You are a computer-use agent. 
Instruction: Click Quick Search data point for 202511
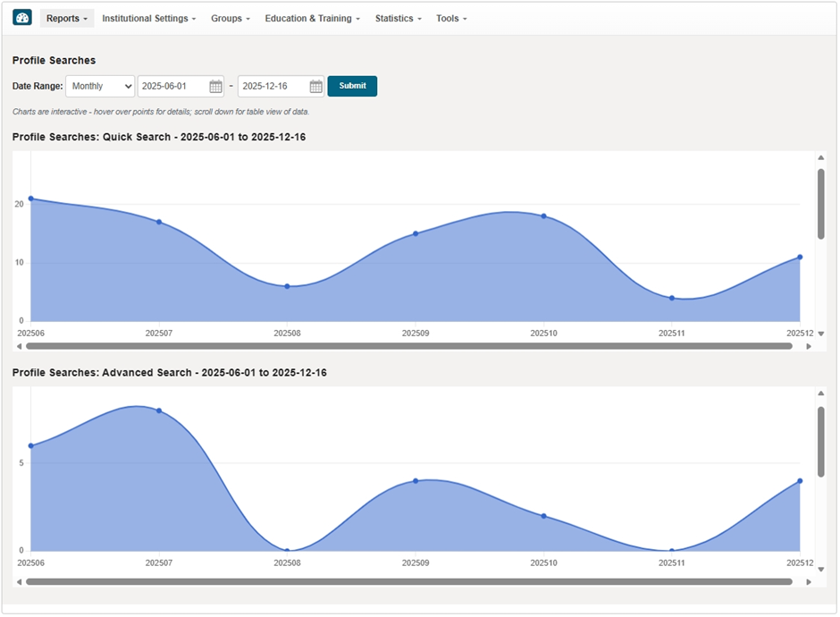(x=672, y=298)
